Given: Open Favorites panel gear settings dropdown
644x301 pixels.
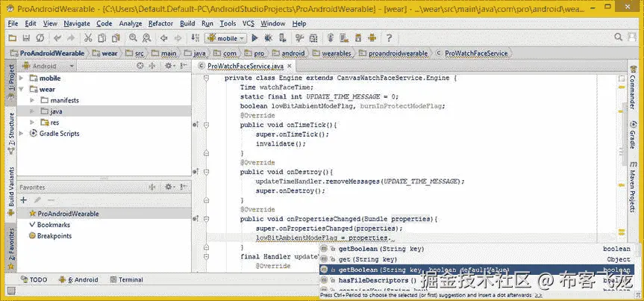Looking at the screenshot, I should coord(169,187).
